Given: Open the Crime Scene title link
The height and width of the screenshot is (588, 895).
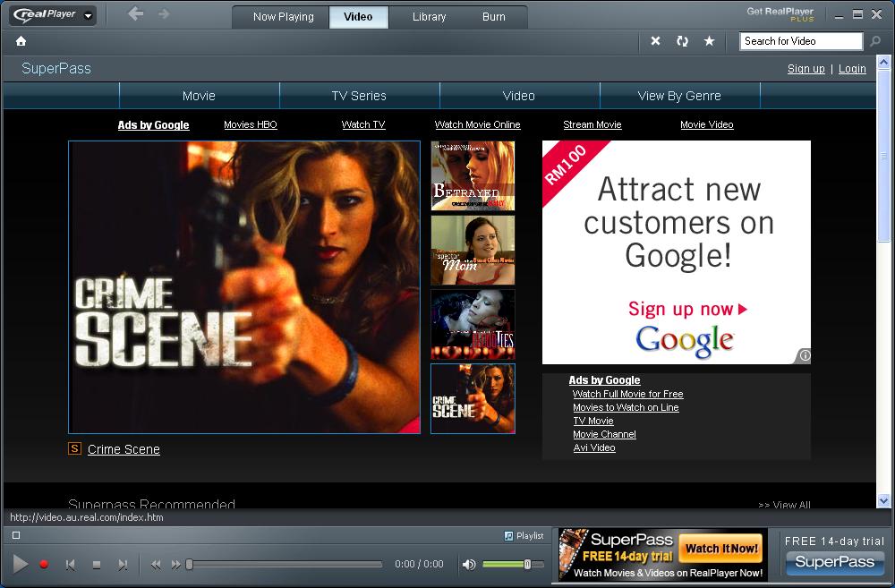Looking at the screenshot, I should (x=124, y=449).
